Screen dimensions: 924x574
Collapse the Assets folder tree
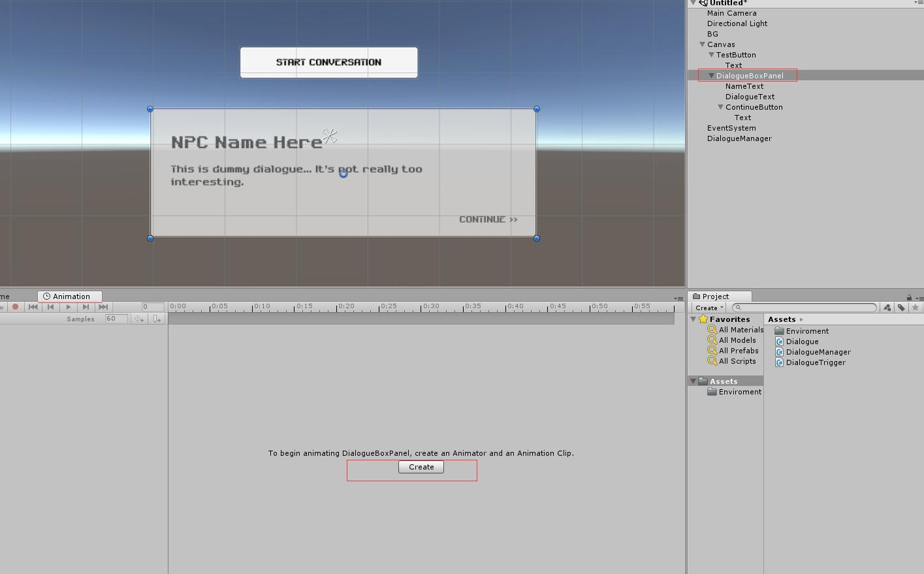pos(693,381)
